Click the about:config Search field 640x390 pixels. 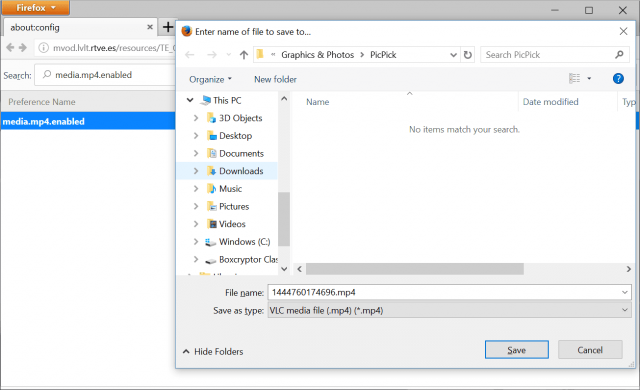point(105,75)
